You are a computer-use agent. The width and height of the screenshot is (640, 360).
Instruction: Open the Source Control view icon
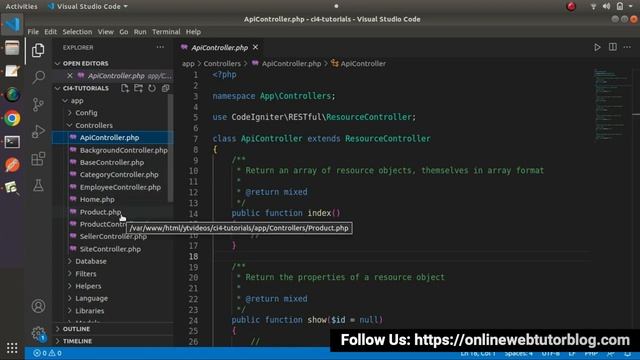(x=38, y=104)
